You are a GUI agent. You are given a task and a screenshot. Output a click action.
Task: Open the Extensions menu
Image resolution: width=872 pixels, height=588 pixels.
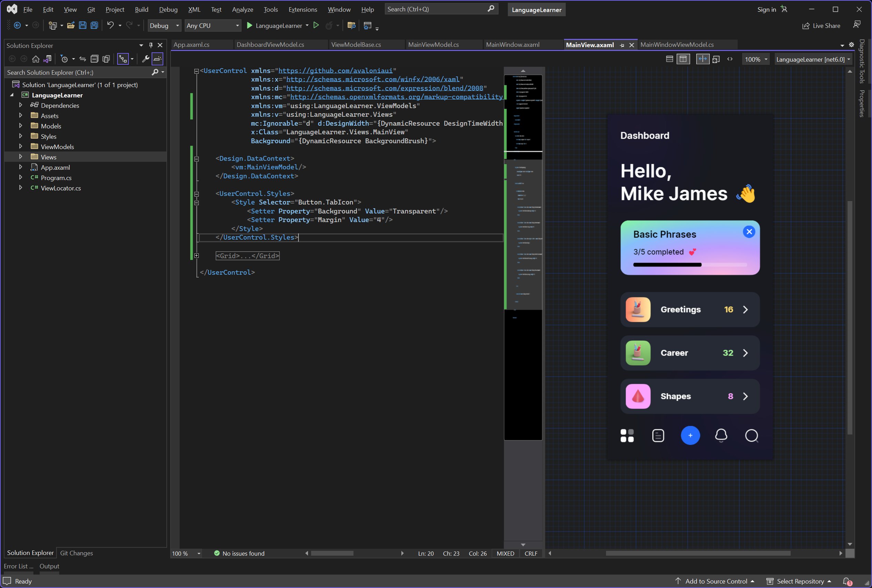coord(302,9)
